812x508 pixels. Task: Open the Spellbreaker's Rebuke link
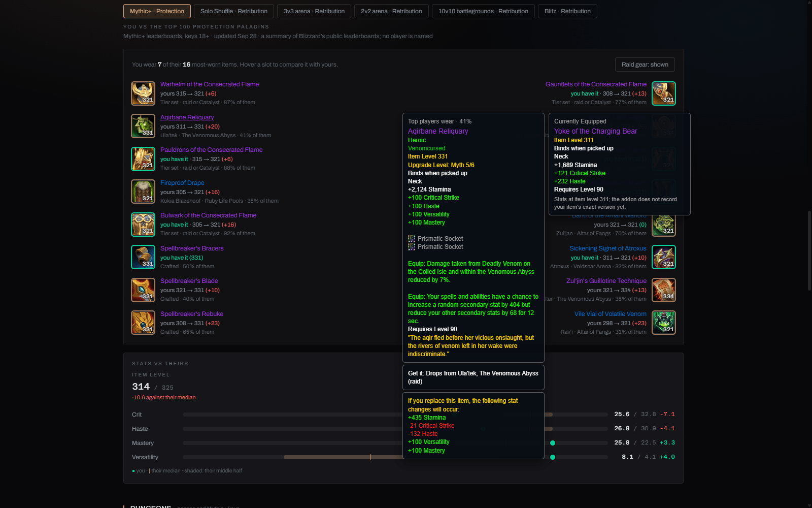(x=192, y=314)
